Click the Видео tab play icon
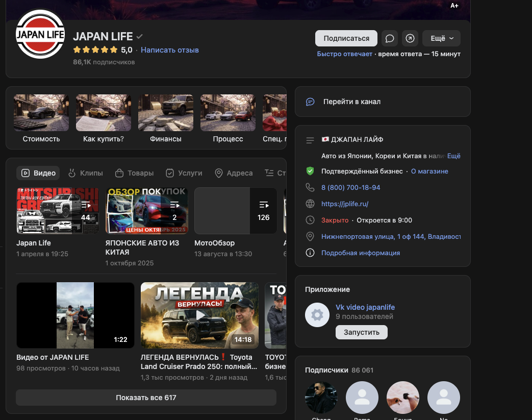 pos(26,173)
